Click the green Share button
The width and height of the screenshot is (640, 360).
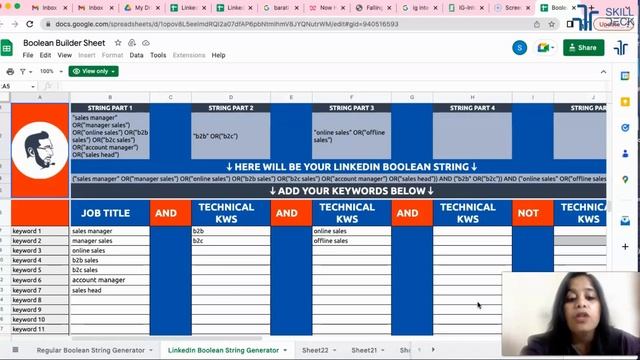[584, 48]
